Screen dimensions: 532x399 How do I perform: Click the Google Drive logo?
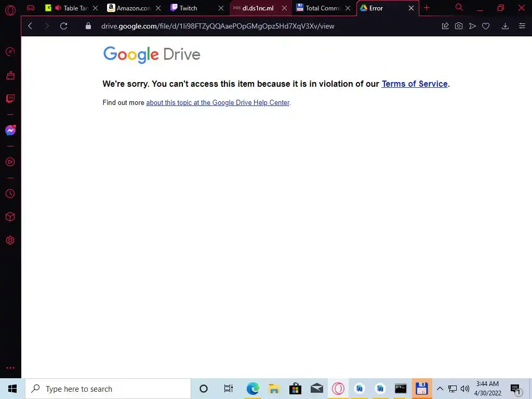pyautogui.click(x=152, y=55)
